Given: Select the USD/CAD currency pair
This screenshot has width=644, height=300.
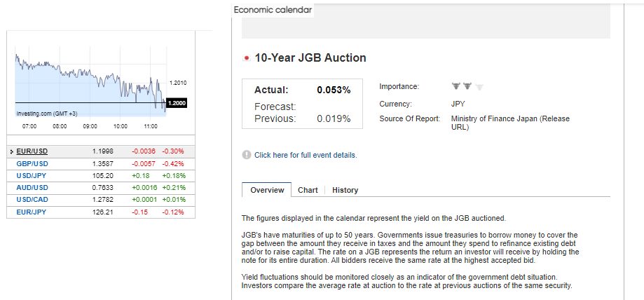Looking at the screenshot, I should click(32, 199).
